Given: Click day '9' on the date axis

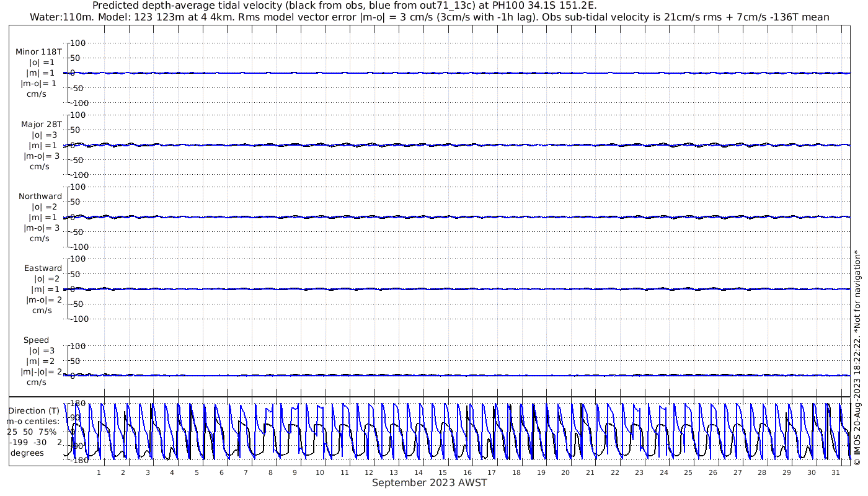Looking at the screenshot, I should click(295, 472).
